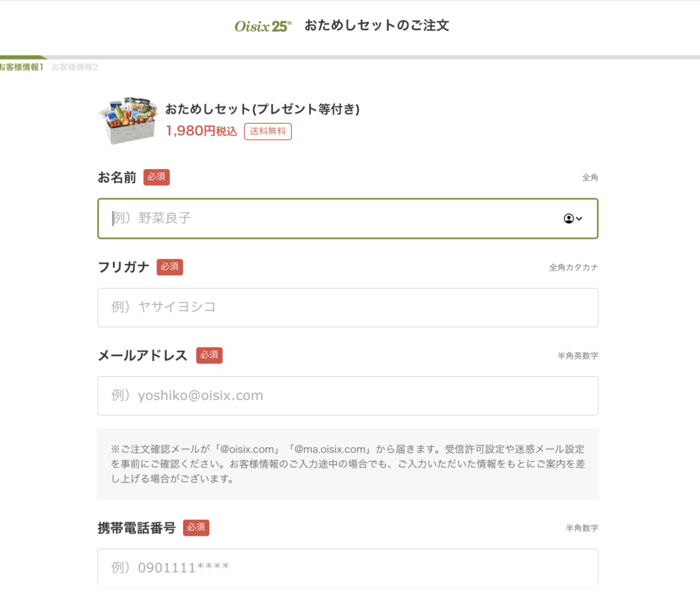The height and width of the screenshot is (593, 700).
Task: Switch to the お客様情報2 step tab
Action: coord(75,67)
